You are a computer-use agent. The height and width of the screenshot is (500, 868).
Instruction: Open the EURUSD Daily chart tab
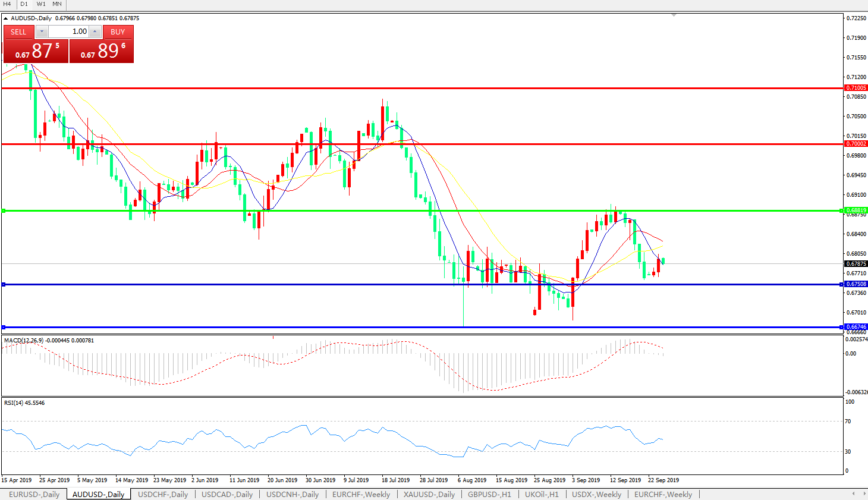(34, 494)
